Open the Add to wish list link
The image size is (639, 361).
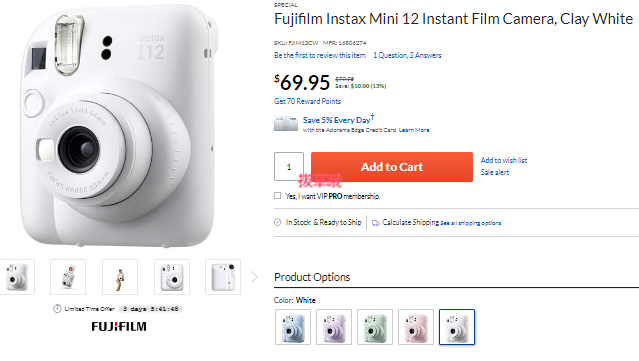point(504,160)
